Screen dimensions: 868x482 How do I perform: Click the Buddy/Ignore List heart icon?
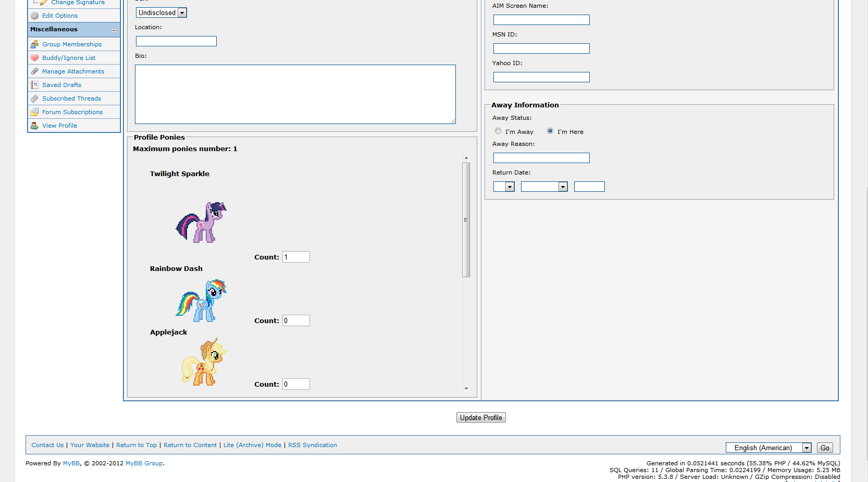(x=34, y=58)
